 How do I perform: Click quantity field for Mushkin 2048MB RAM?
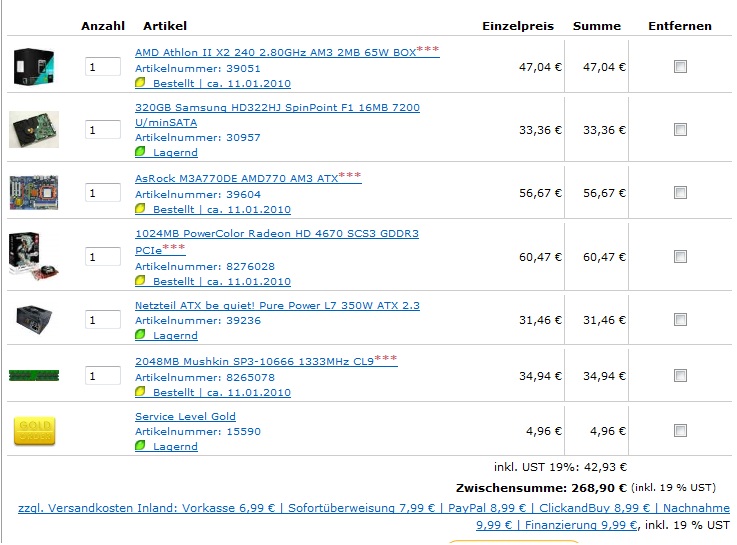point(102,375)
